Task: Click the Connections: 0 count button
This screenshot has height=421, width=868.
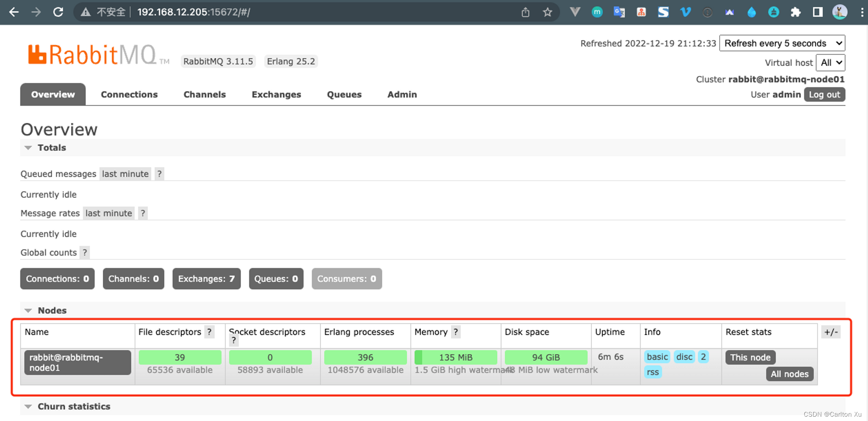Action: 57,278
